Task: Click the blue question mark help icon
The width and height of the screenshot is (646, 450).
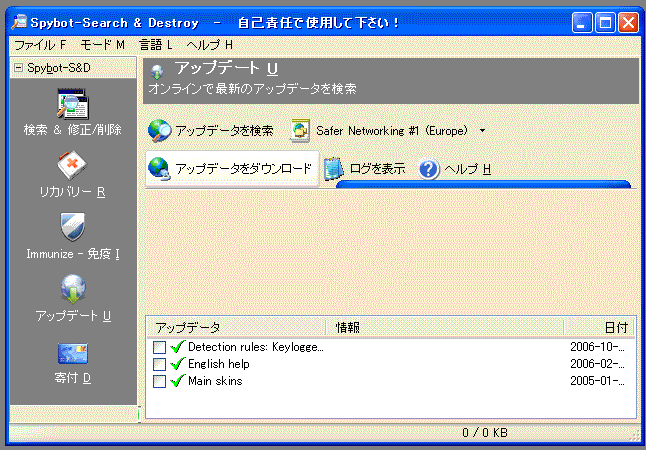Action: [x=428, y=169]
